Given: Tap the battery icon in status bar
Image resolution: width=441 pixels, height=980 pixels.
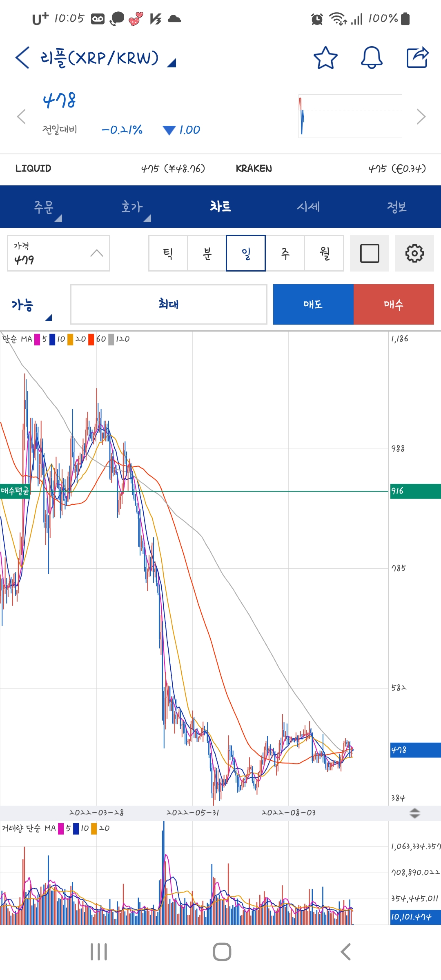Looking at the screenshot, I should (x=405, y=19).
